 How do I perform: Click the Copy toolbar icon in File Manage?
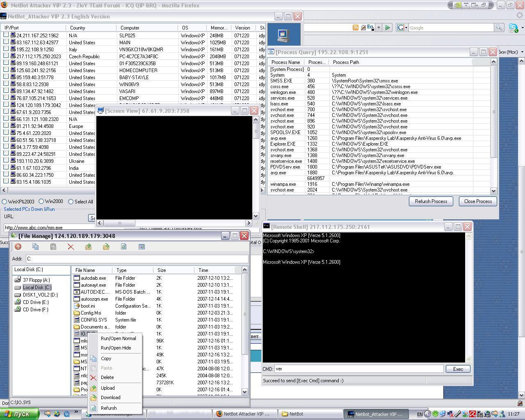click(36, 247)
